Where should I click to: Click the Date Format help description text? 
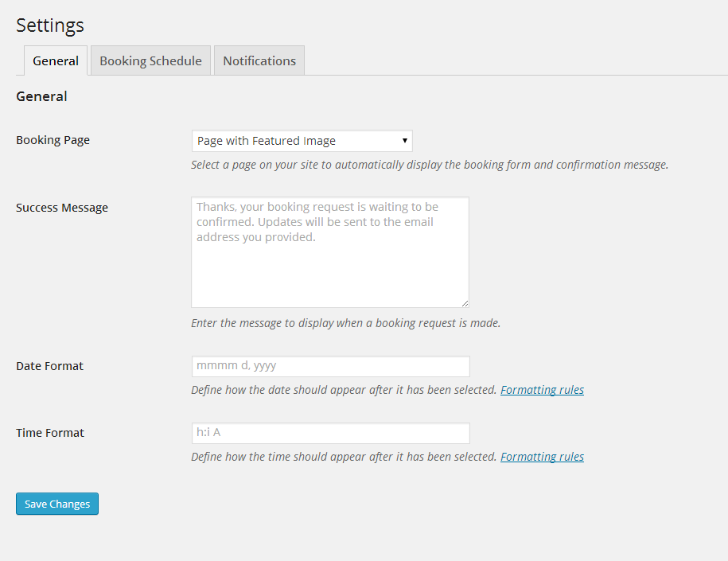(x=344, y=390)
